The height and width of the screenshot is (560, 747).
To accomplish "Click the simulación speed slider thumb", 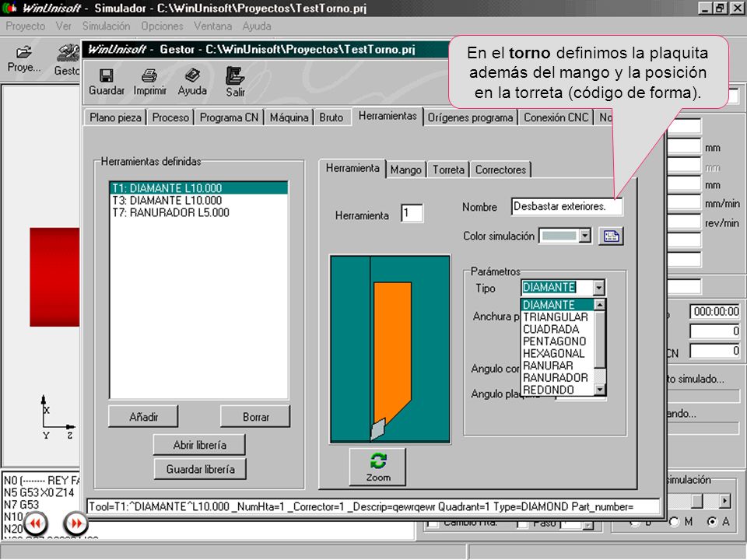I will click(x=697, y=501).
